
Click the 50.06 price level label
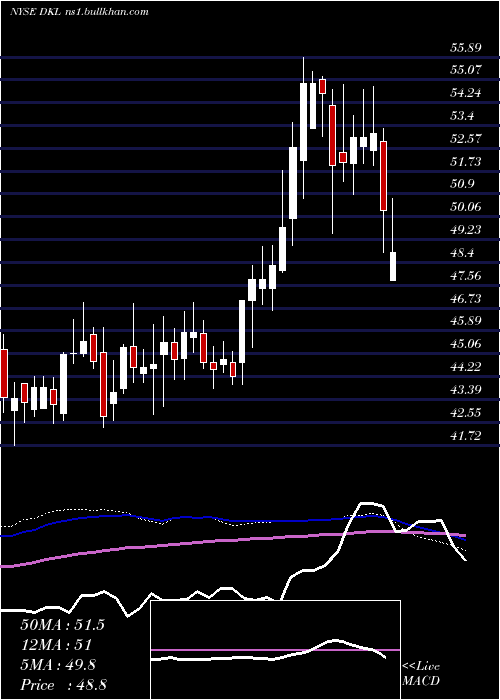pos(466,207)
